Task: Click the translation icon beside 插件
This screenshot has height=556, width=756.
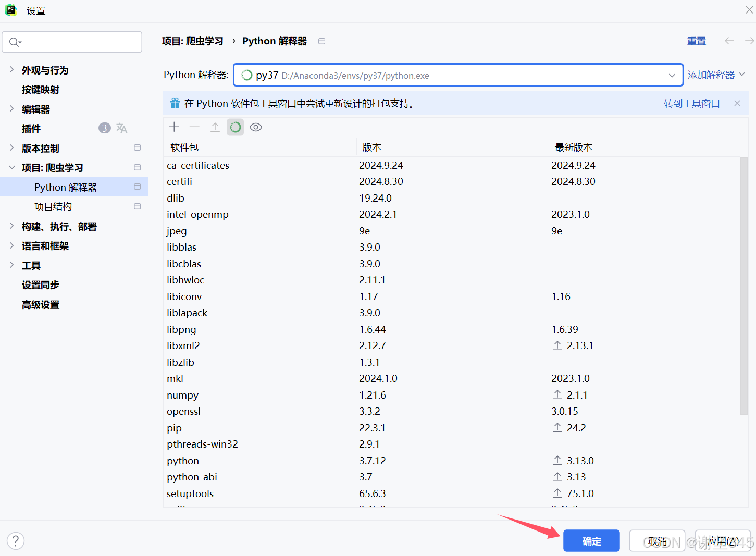Action: tap(122, 128)
